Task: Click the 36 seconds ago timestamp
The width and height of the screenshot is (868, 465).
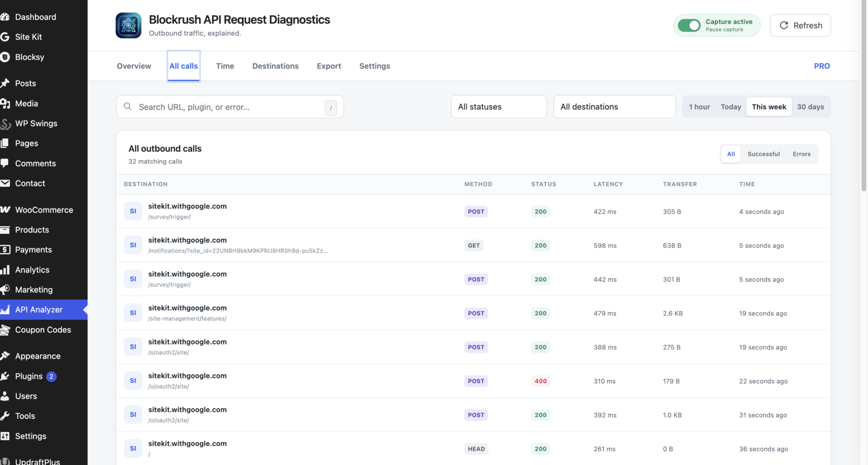Action: tap(763, 449)
